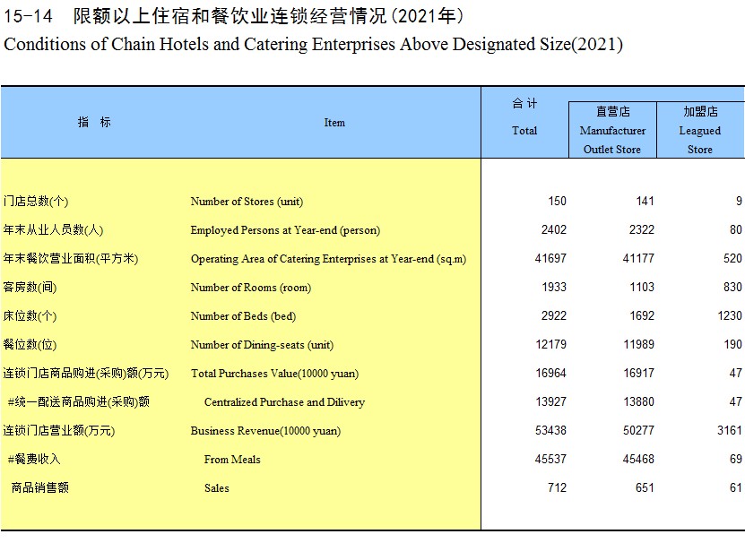The image size is (745, 560).
Task: Select the '门店总数(个)' row label
Action: 36,201
